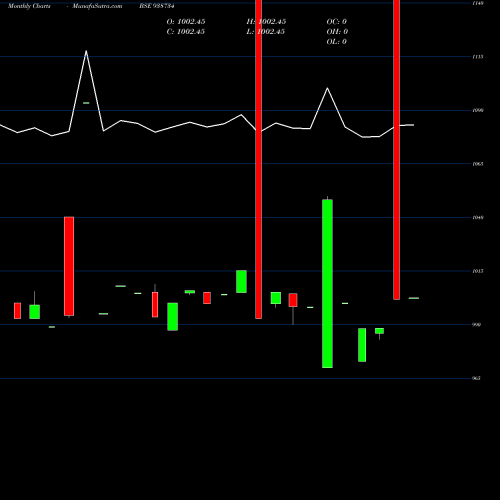The height and width of the screenshot is (500, 500).
Task: Click the 'Monthly Charts' title text
Action: (x=29, y=6)
